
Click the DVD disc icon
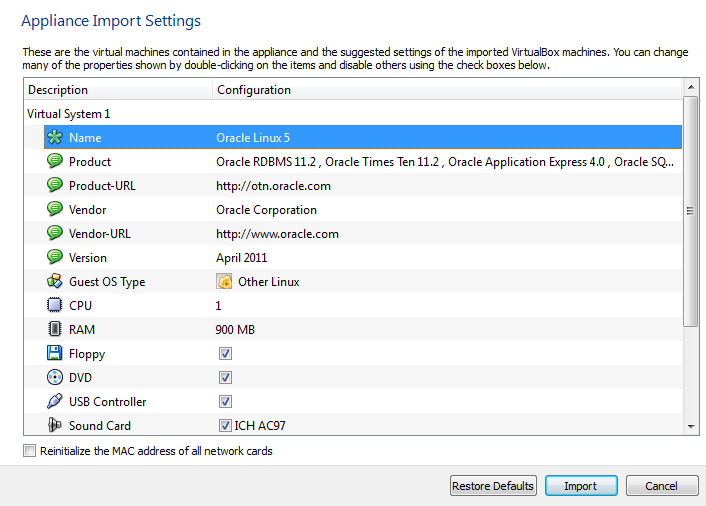tap(55, 378)
